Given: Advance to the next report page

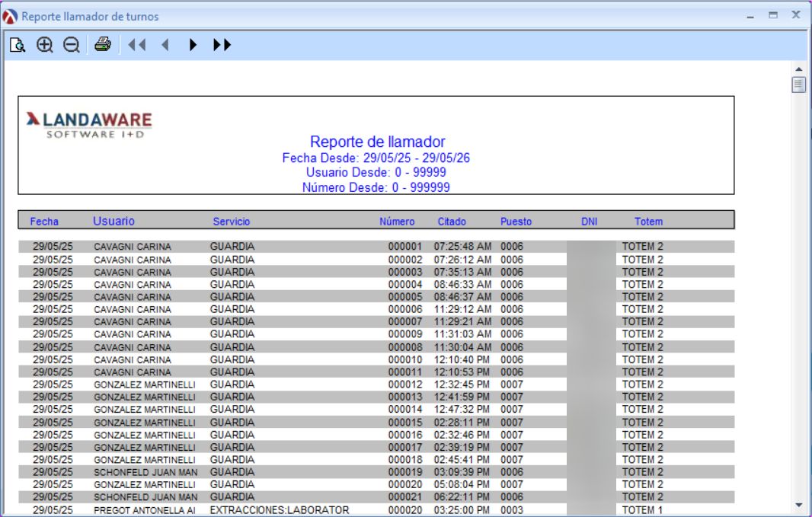Looking at the screenshot, I should click(193, 45).
